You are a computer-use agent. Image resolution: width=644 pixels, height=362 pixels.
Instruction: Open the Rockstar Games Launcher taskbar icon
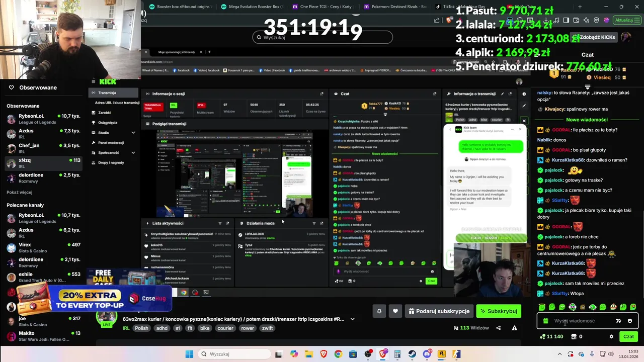coord(442,354)
